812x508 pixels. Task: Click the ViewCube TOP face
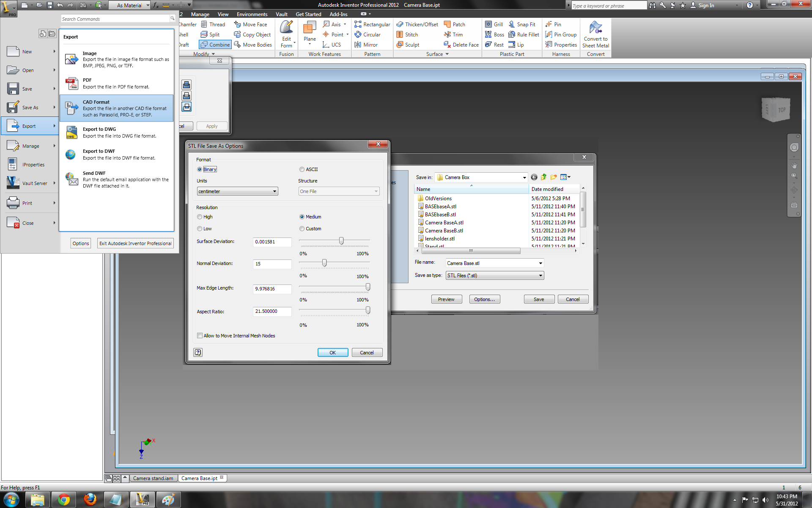(x=782, y=110)
